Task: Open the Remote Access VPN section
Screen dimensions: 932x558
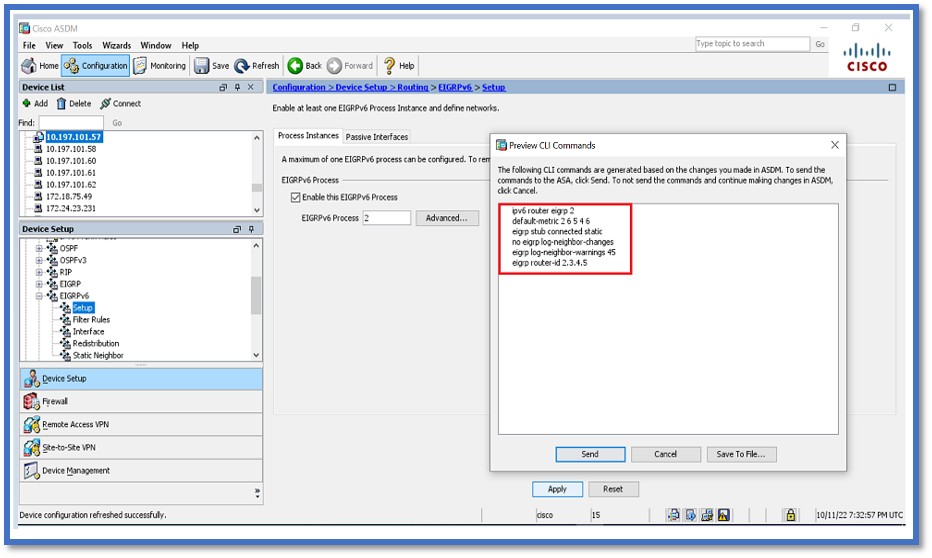Action: 141,425
